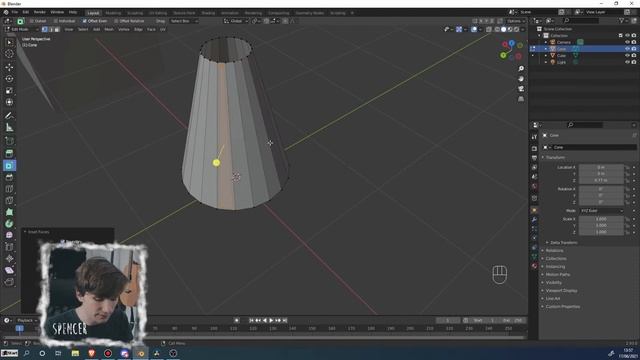Open Material properties tab icon
640x360 pixels.
coord(534,266)
